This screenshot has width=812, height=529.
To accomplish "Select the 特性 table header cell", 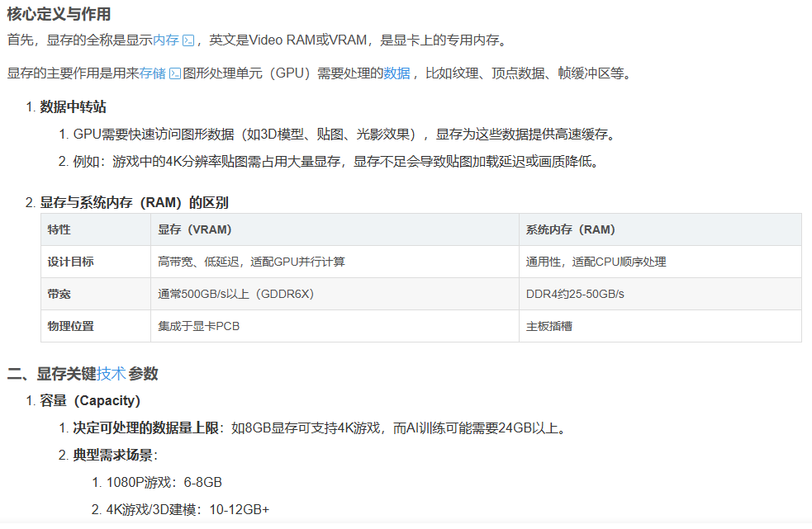I will pos(59,229).
